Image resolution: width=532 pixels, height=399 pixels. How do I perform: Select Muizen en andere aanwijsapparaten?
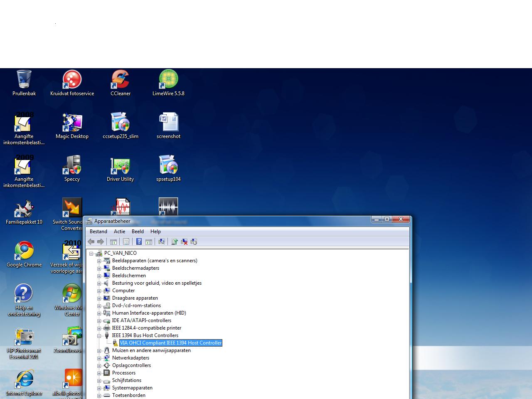coord(151,350)
